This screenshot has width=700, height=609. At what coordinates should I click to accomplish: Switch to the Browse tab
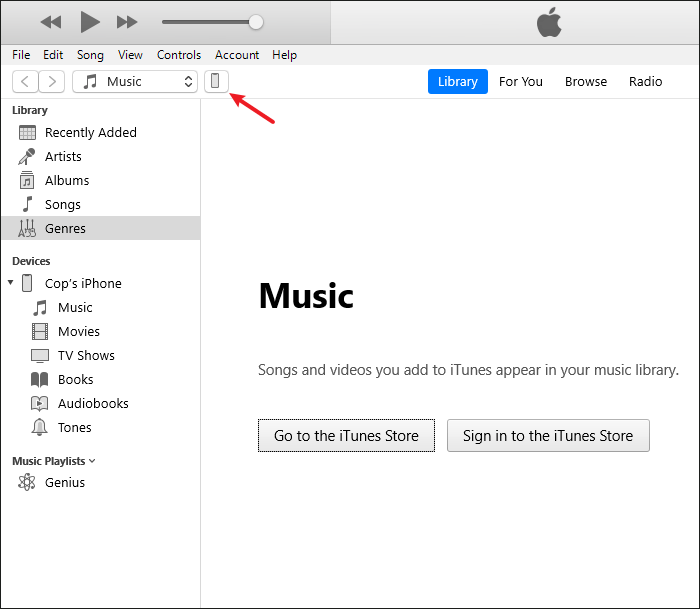(586, 81)
